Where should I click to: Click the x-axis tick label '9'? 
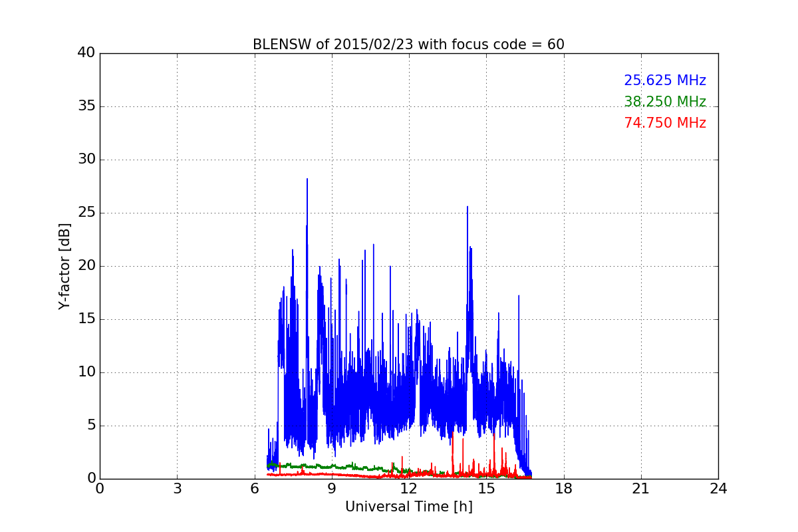pyautogui.click(x=332, y=489)
